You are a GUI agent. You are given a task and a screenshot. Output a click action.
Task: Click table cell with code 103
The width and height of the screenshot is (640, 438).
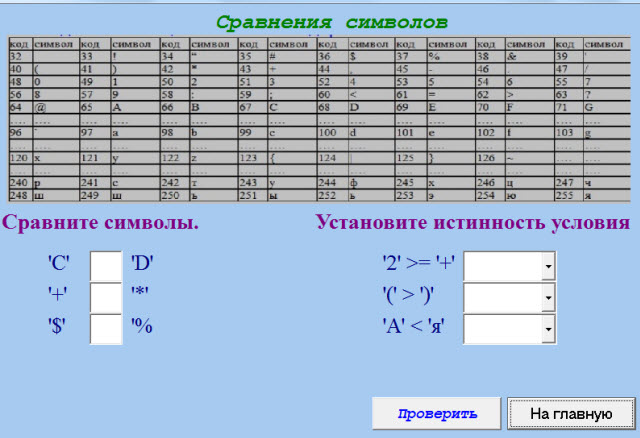(569, 133)
